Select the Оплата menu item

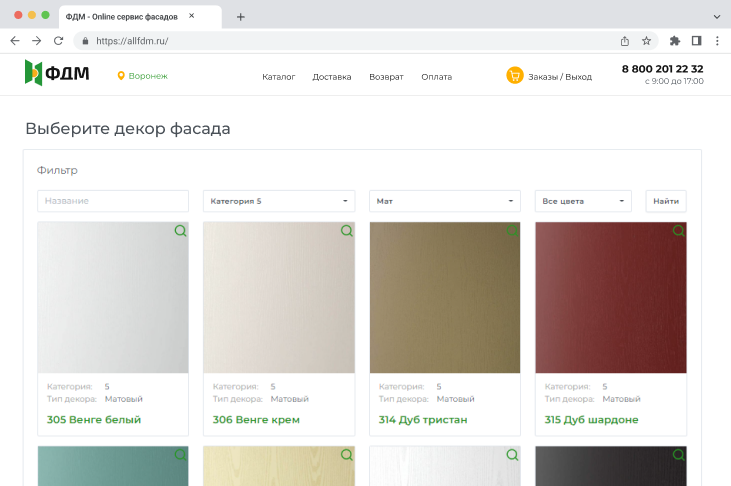point(436,77)
